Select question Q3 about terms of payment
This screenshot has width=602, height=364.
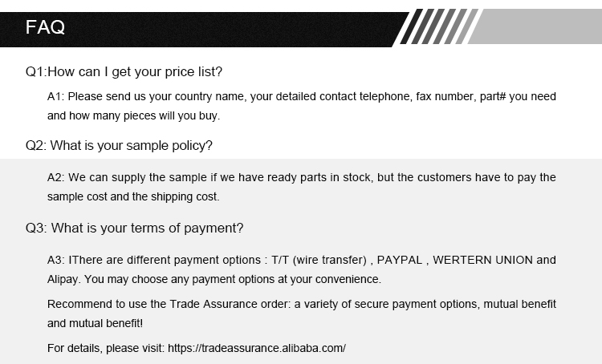pos(134,227)
